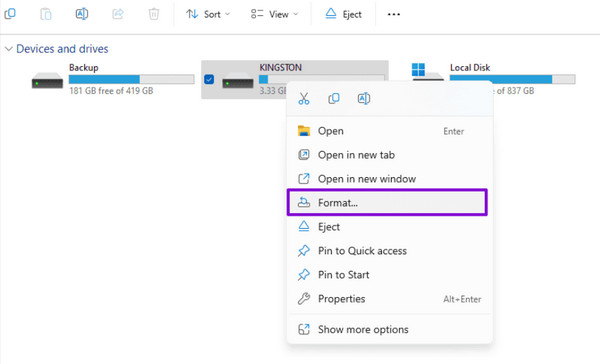Choose Pin to Start

(390, 275)
